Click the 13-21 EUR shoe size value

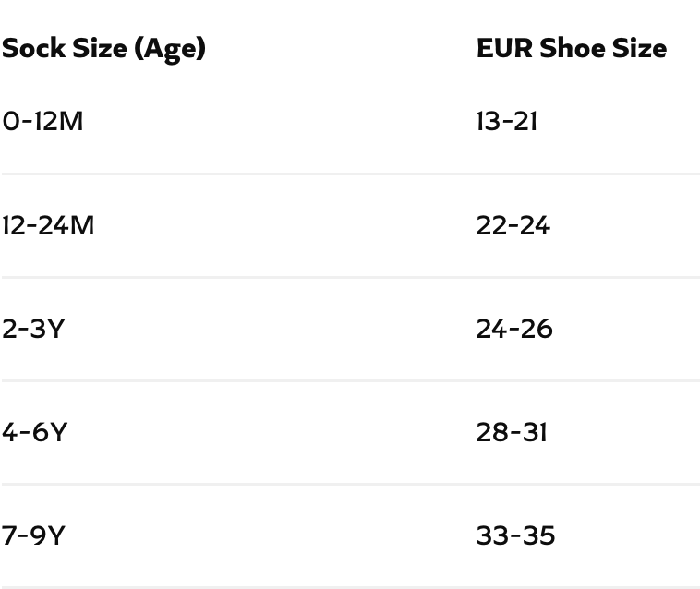[507, 121]
